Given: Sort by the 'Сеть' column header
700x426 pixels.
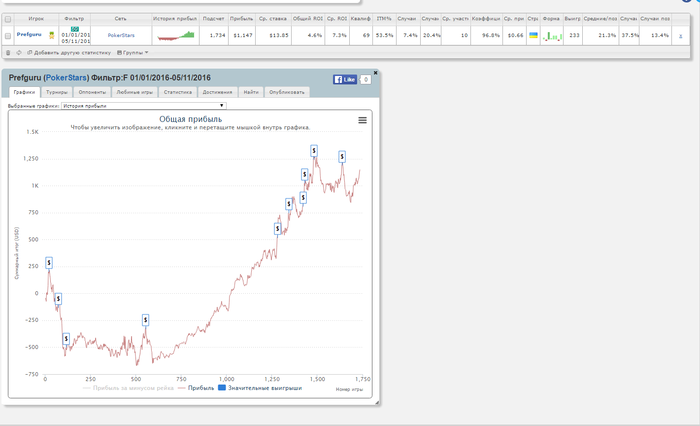Looking at the screenshot, I should tap(121, 19).
